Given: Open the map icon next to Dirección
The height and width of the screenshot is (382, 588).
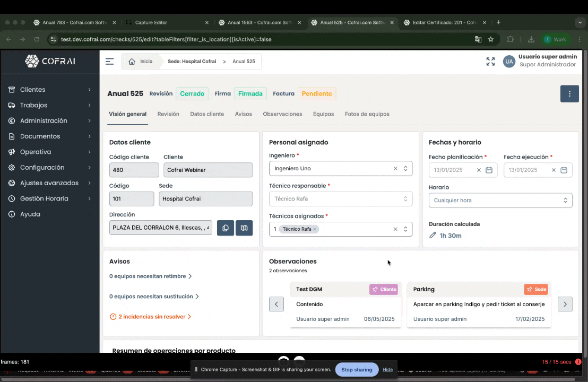Looking at the screenshot, I should 244,228.
